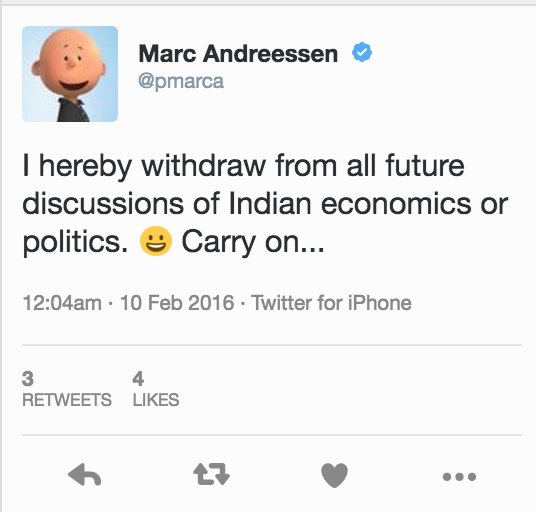Click the phrase 'I hereby withdraw'

pos(144,166)
